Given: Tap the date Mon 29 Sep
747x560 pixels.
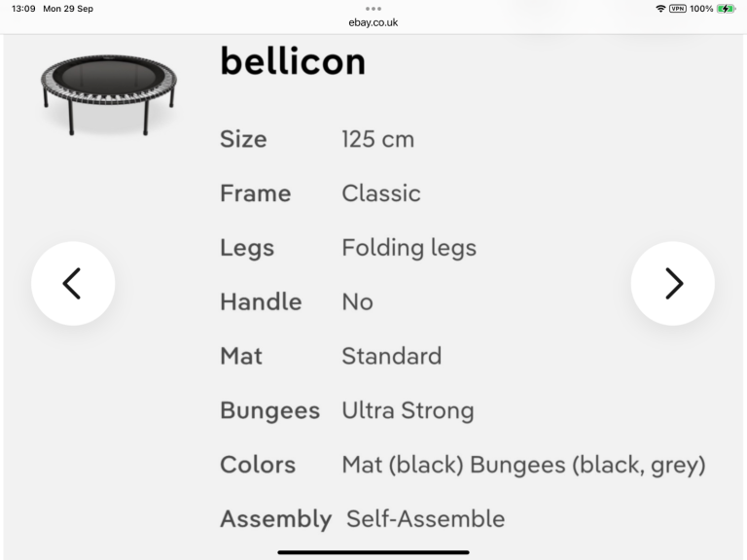Looking at the screenshot, I should pyautogui.click(x=68, y=9).
